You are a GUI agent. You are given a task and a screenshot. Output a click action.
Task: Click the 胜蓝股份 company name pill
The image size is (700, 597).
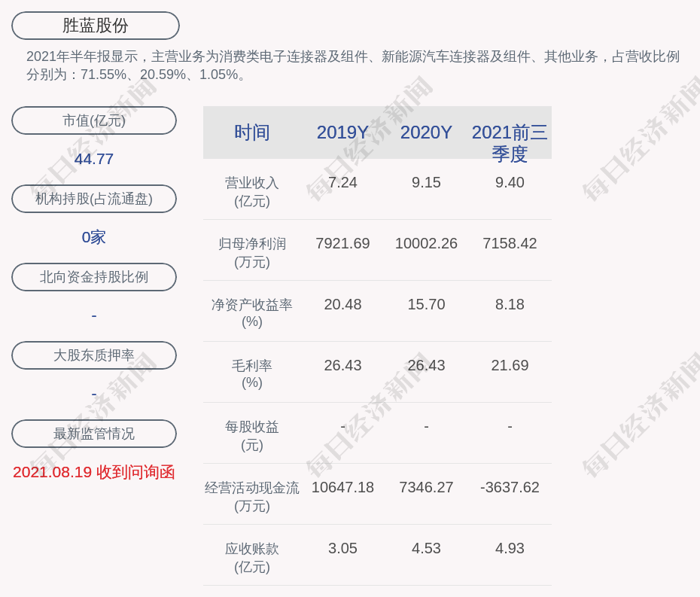pyautogui.click(x=96, y=26)
